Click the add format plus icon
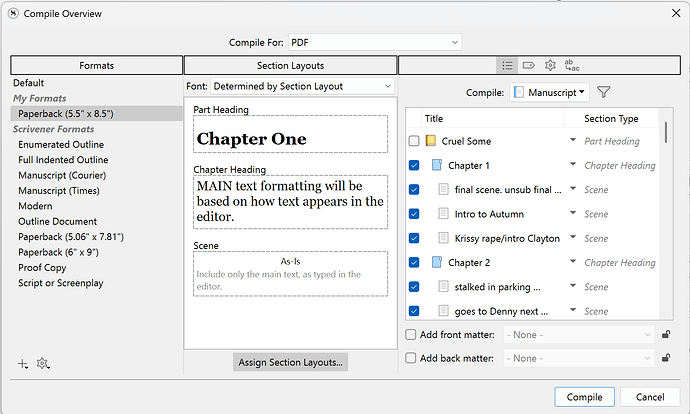Screen dimensions: 690x414 coord(22,364)
